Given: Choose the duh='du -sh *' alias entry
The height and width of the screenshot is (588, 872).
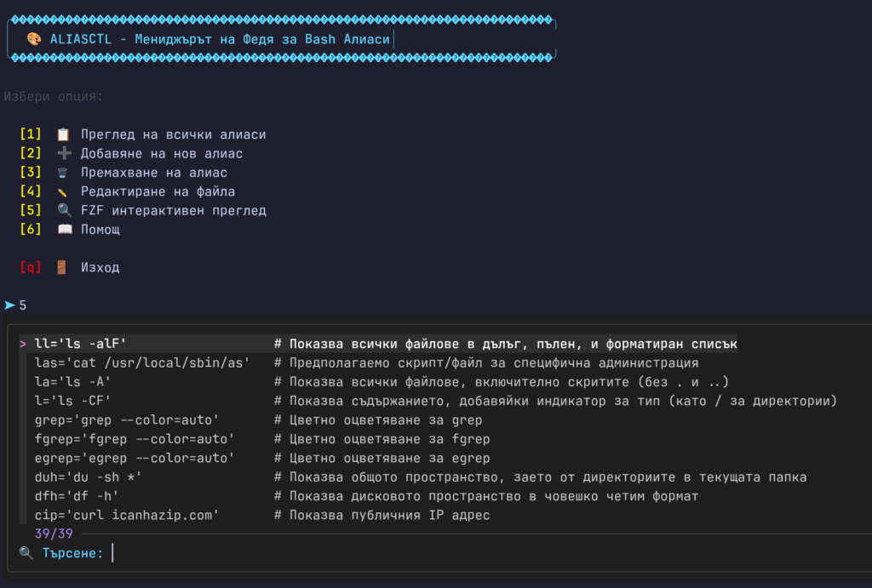Looking at the screenshot, I should click(88, 477).
